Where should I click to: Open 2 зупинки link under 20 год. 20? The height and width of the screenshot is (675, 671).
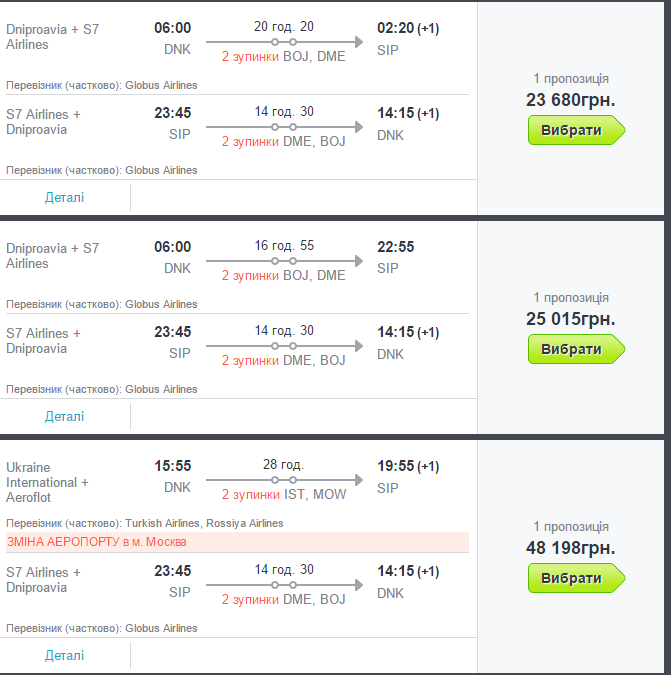click(250, 57)
